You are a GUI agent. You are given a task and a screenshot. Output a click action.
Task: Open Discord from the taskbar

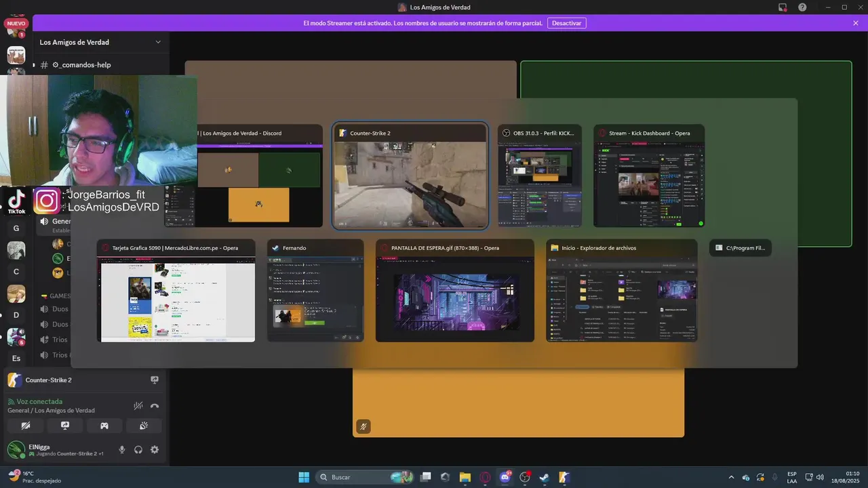click(505, 477)
